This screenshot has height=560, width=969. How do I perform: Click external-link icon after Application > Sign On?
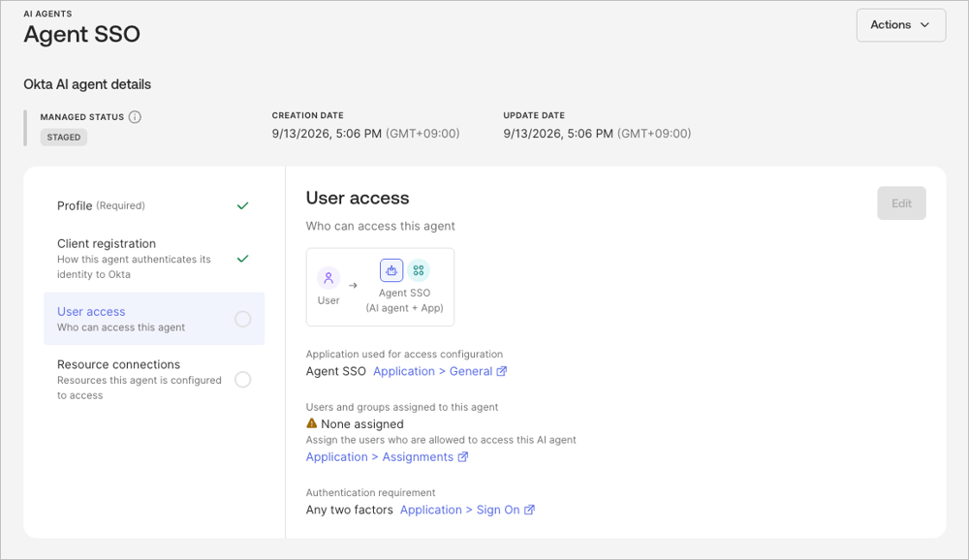pos(529,510)
